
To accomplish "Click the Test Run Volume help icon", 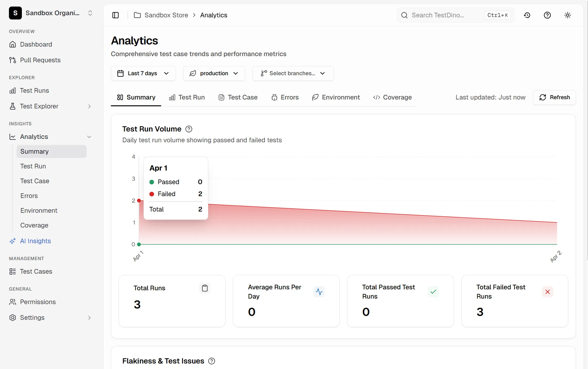I will click(x=189, y=129).
